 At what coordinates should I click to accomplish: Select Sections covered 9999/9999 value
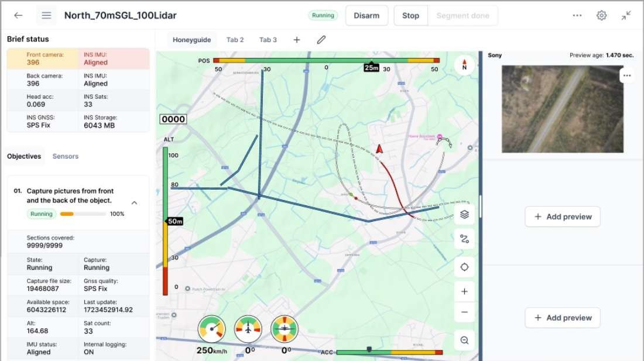[44, 245]
